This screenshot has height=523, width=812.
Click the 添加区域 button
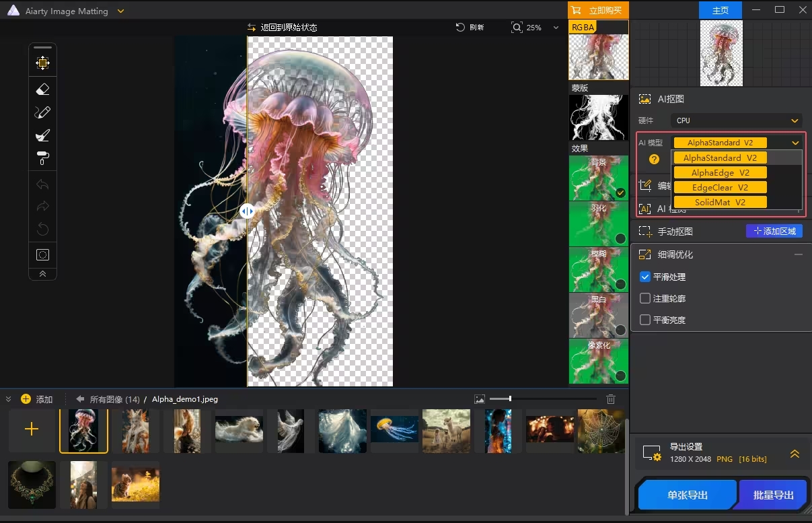click(774, 231)
